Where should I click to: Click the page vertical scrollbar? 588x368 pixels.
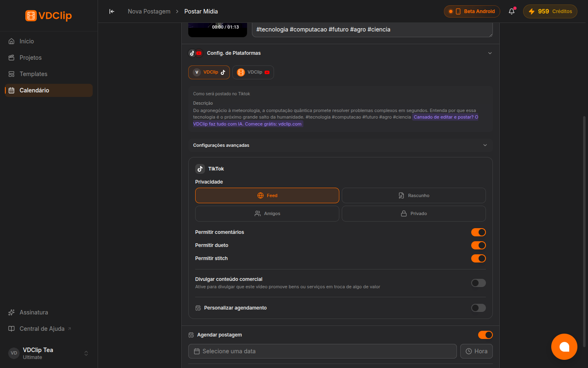point(584,231)
